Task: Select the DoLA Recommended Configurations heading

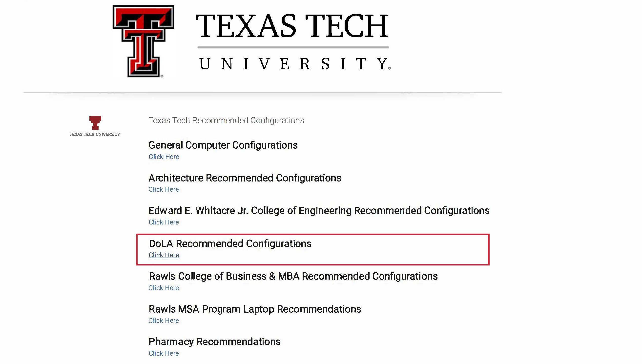Action: [x=230, y=244]
